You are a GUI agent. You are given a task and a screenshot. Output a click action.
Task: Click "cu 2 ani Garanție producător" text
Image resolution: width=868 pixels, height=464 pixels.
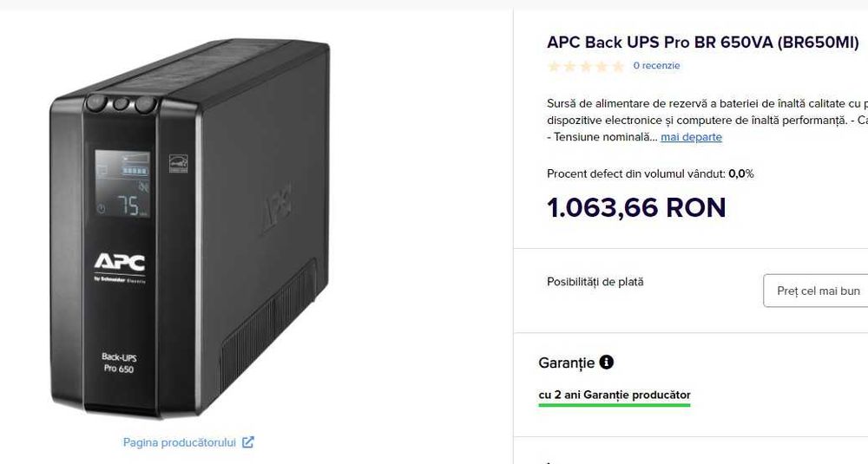[x=615, y=395]
